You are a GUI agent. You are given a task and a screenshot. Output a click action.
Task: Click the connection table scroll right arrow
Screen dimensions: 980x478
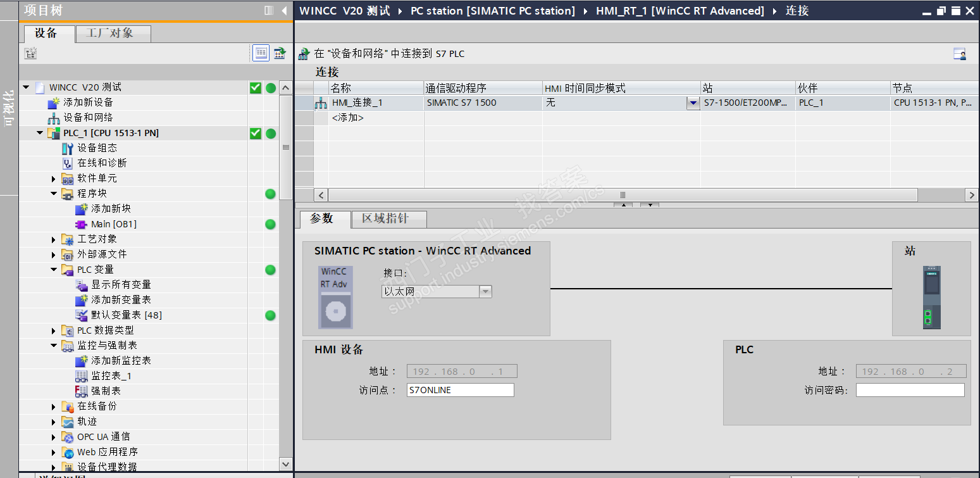(972, 196)
